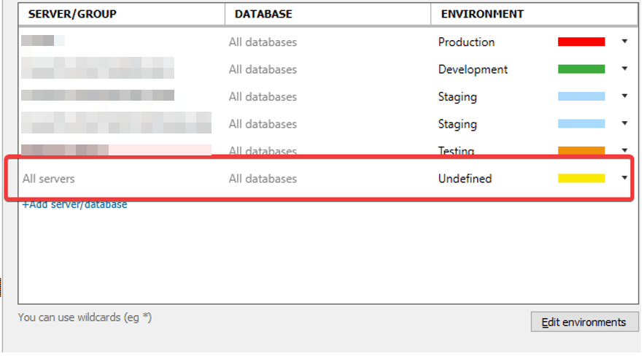Select the blurred server name in Production row
Screen dimensions: 644x356
[x=43, y=40]
